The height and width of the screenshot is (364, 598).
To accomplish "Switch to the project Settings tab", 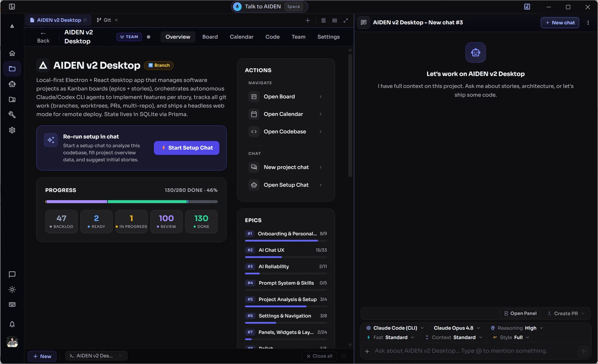I will click(x=329, y=37).
